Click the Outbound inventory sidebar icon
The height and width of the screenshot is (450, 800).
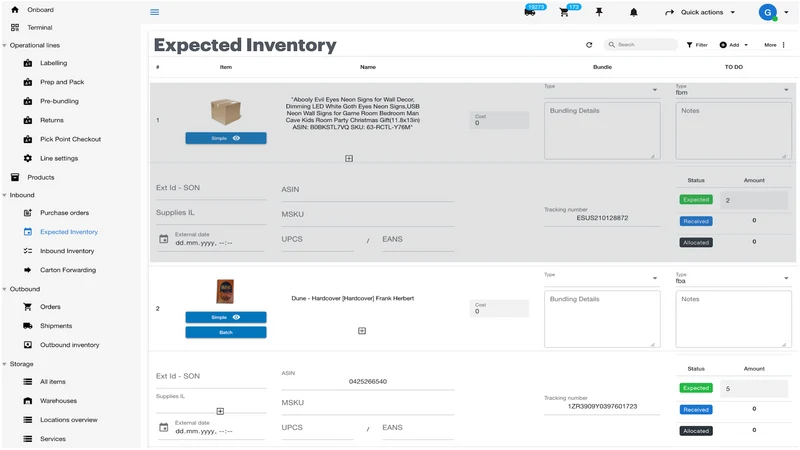[28, 345]
